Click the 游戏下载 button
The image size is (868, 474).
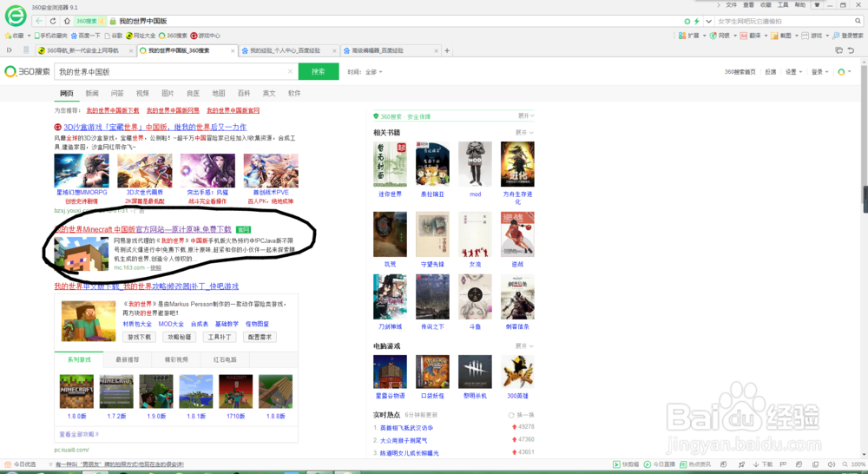tap(139, 337)
